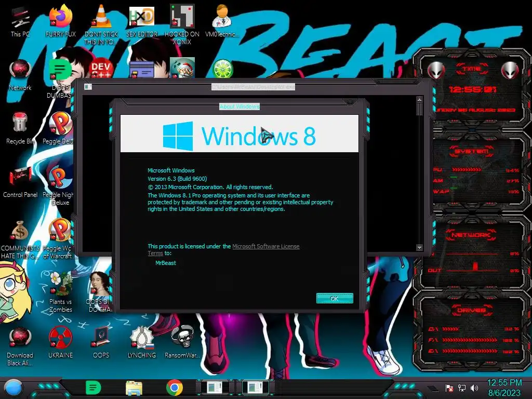Image resolution: width=532 pixels, height=399 pixels.
Task: Open the This PC desktop icon
Action: click(20, 21)
